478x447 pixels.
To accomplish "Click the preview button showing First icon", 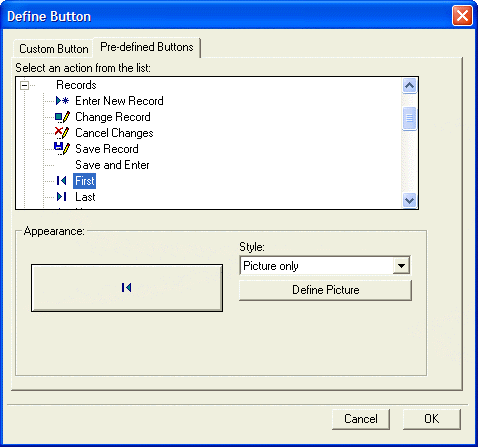I will click(x=127, y=288).
